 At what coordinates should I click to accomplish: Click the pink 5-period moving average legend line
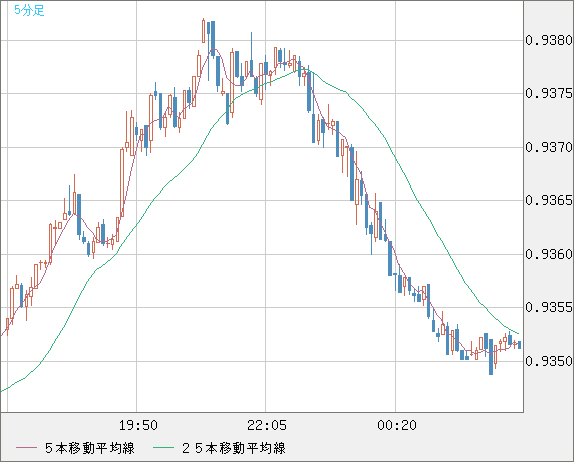[x=26, y=448]
